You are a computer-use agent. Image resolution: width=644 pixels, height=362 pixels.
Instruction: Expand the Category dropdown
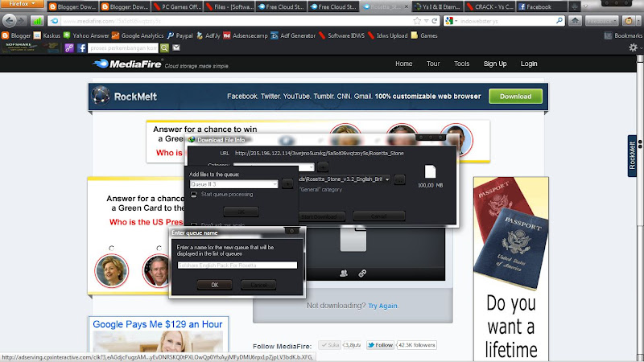tap(311, 167)
